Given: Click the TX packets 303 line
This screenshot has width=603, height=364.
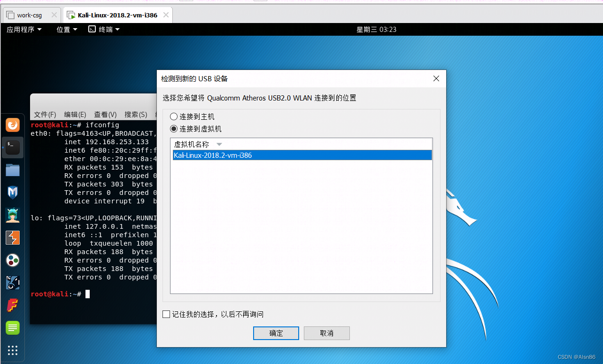Looking at the screenshot, I should pyautogui.click(x=108, y=184).
